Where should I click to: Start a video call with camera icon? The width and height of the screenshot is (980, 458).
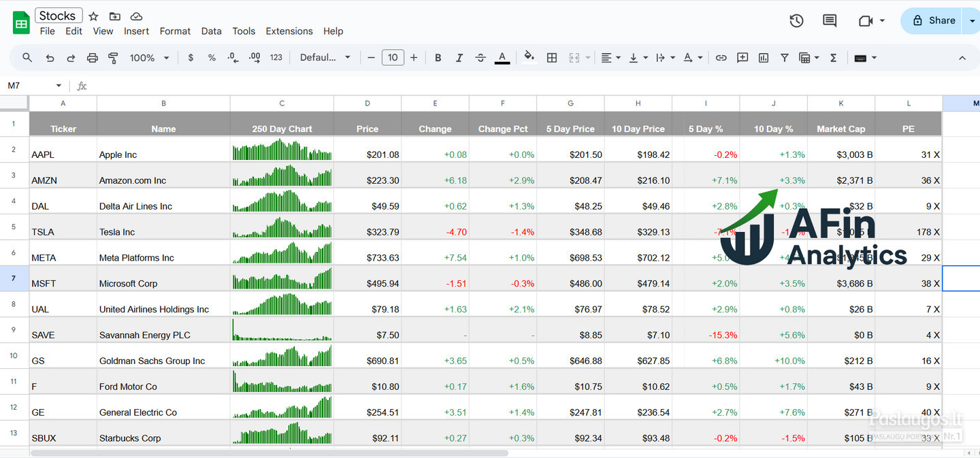click(x=866, y=20)
